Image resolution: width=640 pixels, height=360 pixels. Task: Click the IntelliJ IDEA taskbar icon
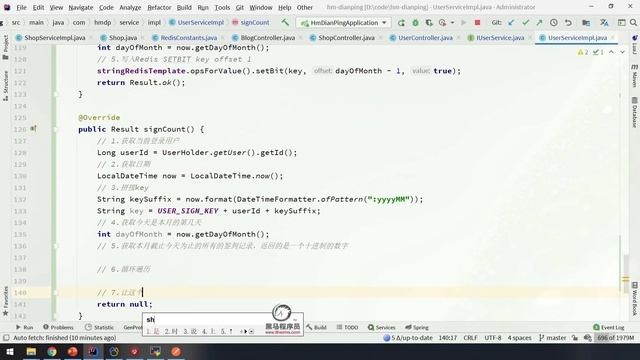pyautogui.click(x=93, y=351)
